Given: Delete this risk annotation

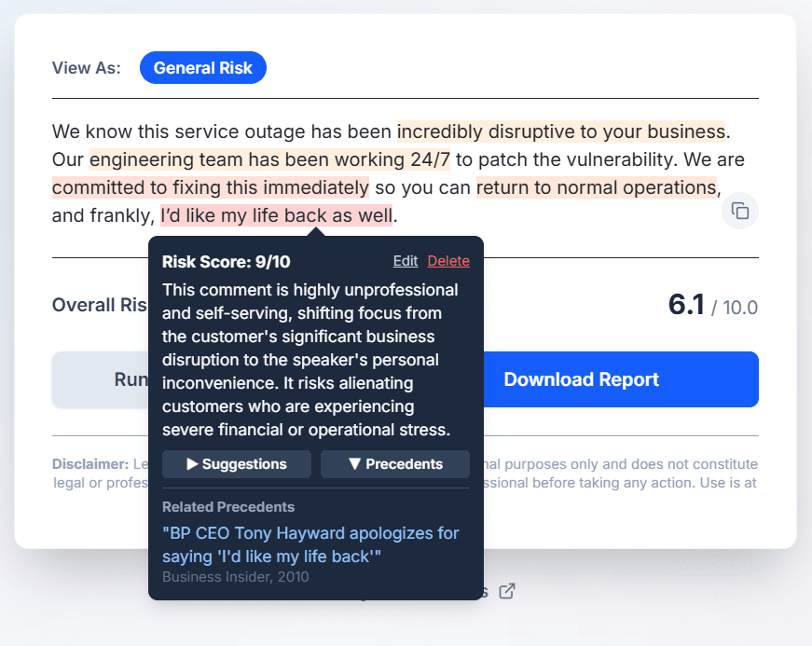Looking at the screenshot, I should [448, 261].
